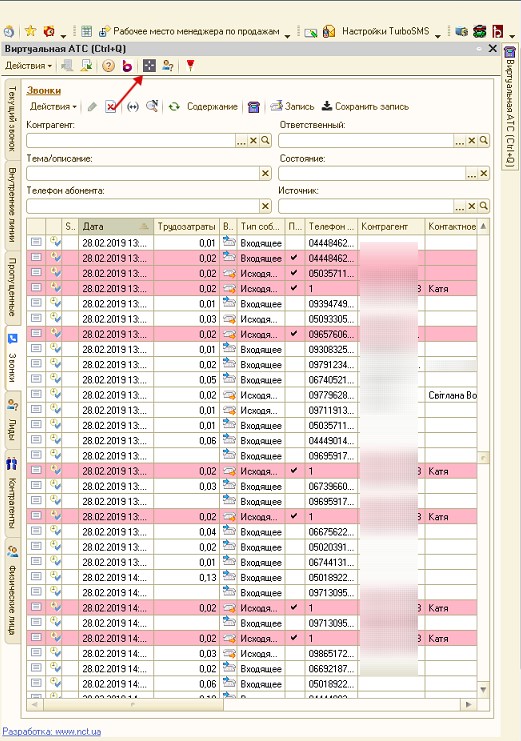521x741 pixels.
Task: Open the Ответственный selection '...' button
Action: [460, 140]
